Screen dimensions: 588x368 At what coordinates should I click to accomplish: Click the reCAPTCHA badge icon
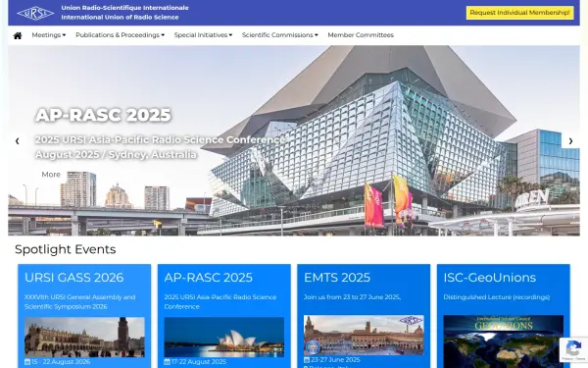tap(573, 349)
